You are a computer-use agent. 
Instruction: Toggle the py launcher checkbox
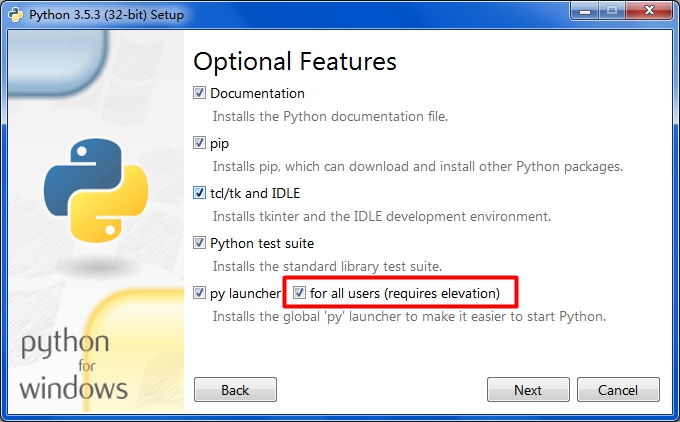tap(199, 293)
